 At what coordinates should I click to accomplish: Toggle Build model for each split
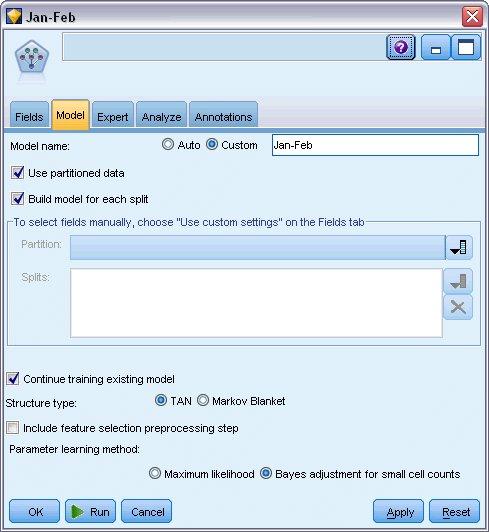click(x=17, y=199)
